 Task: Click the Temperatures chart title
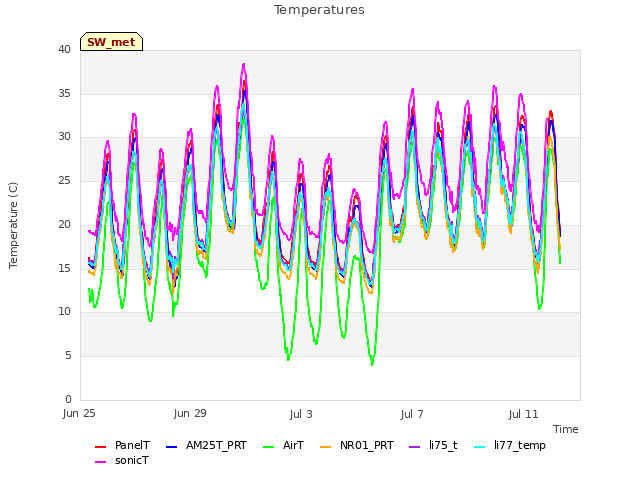[319, 10]
